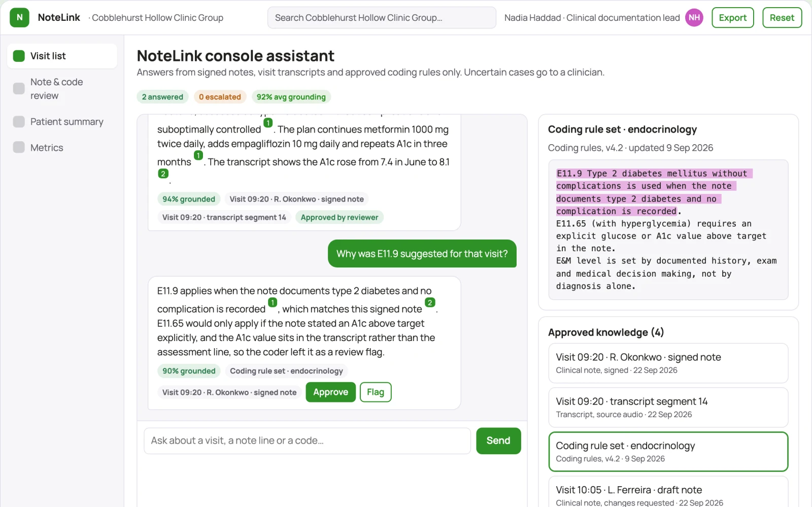
Task: Click the "Coding rules, v4.2 · updated 9 Sep 2026" line
Action: tap(630, 148)
